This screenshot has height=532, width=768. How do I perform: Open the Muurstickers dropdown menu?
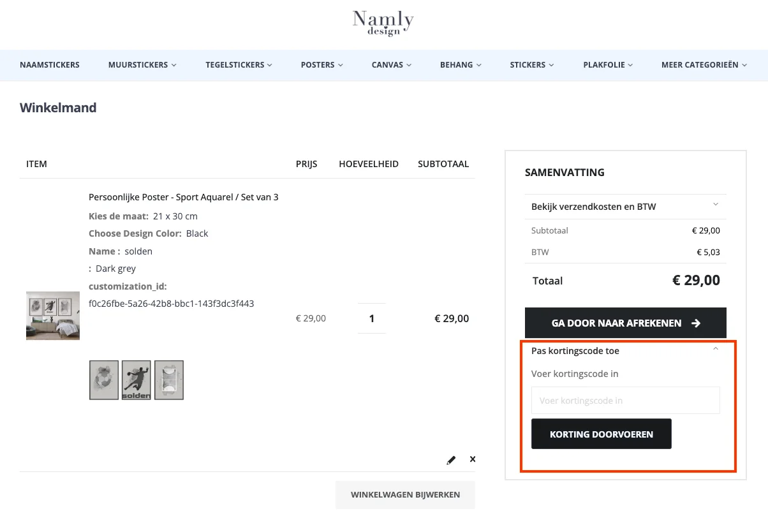(142, 65)
